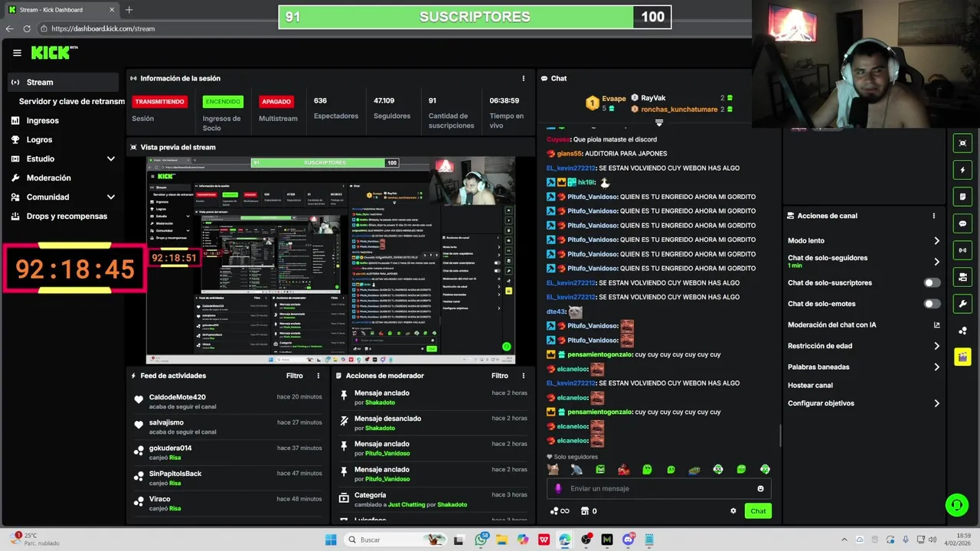
Task: Click the notes document icon in right sidebar
Action: coord(962,197)
